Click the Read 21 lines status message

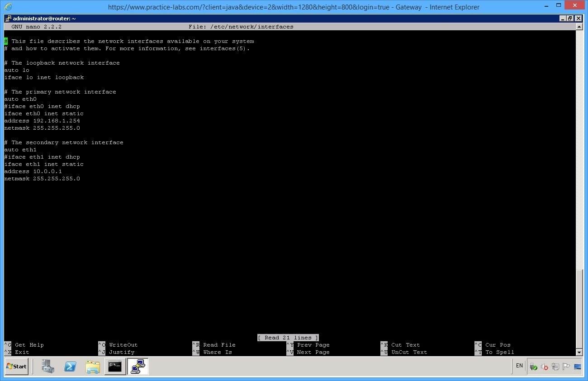[x=288, y=337]
